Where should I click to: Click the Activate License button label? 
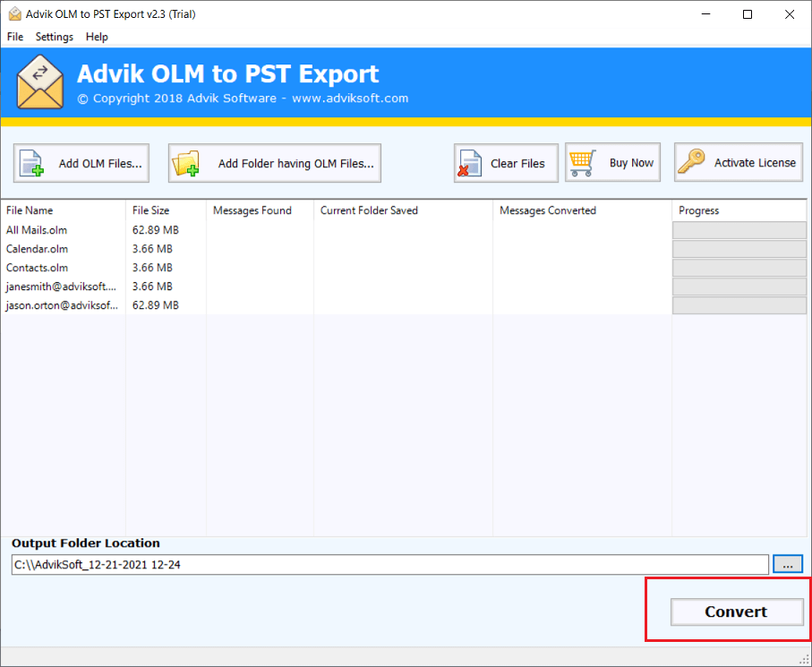coord(755,163)
